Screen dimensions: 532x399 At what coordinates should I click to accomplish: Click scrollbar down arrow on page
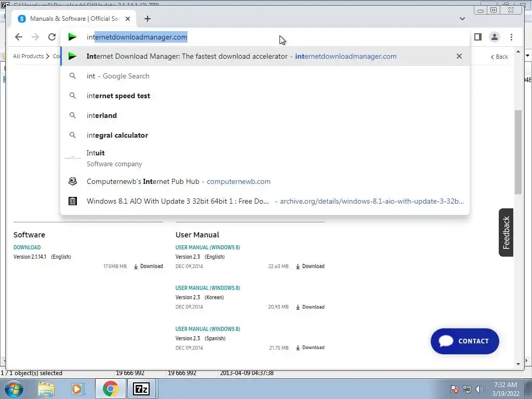[518, 364]
